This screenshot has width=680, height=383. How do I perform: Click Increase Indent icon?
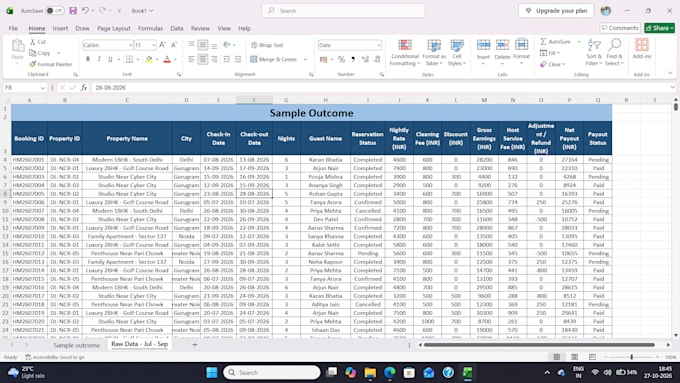238,59
